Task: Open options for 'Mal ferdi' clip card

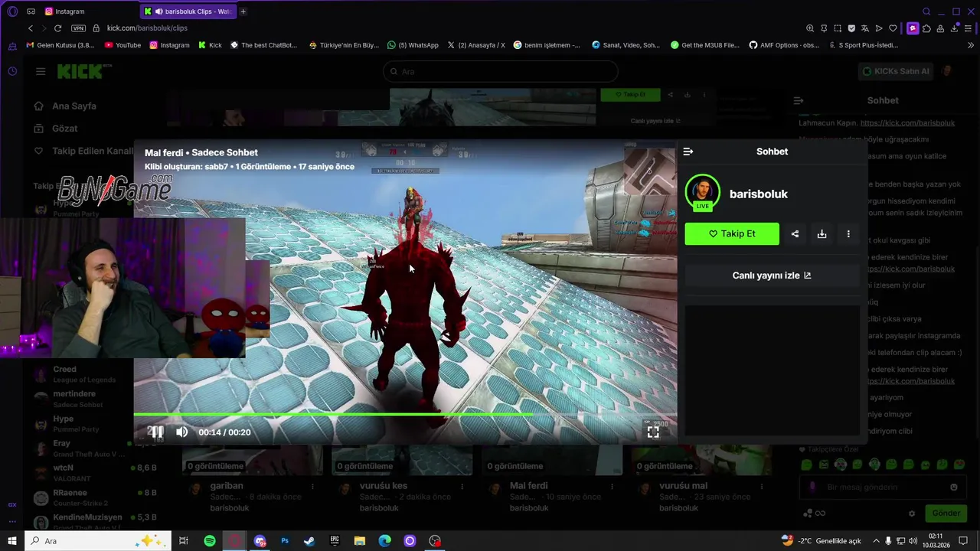Action: (612, 487)
